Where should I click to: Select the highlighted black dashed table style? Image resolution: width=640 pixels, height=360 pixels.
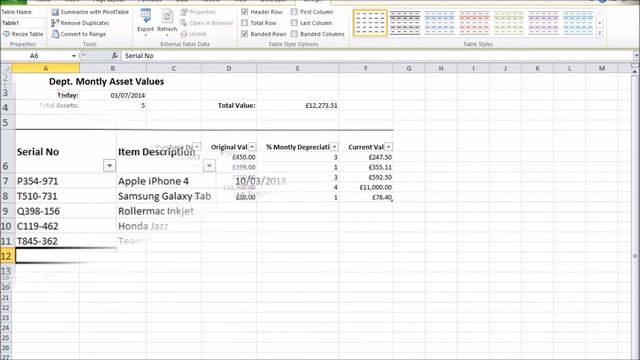click(x=370, y=23)
